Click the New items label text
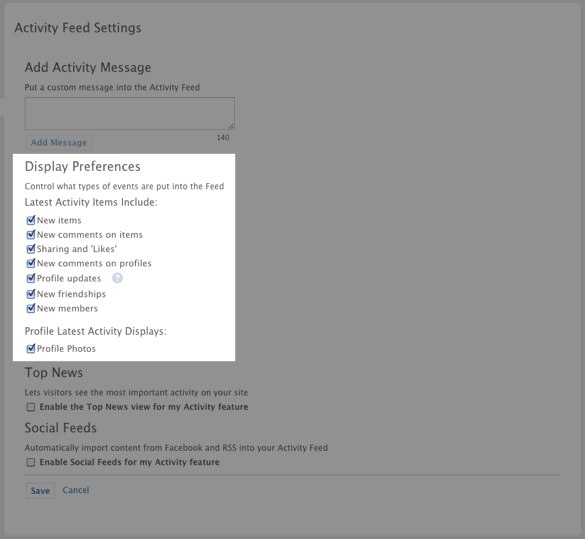 (59, 220)
